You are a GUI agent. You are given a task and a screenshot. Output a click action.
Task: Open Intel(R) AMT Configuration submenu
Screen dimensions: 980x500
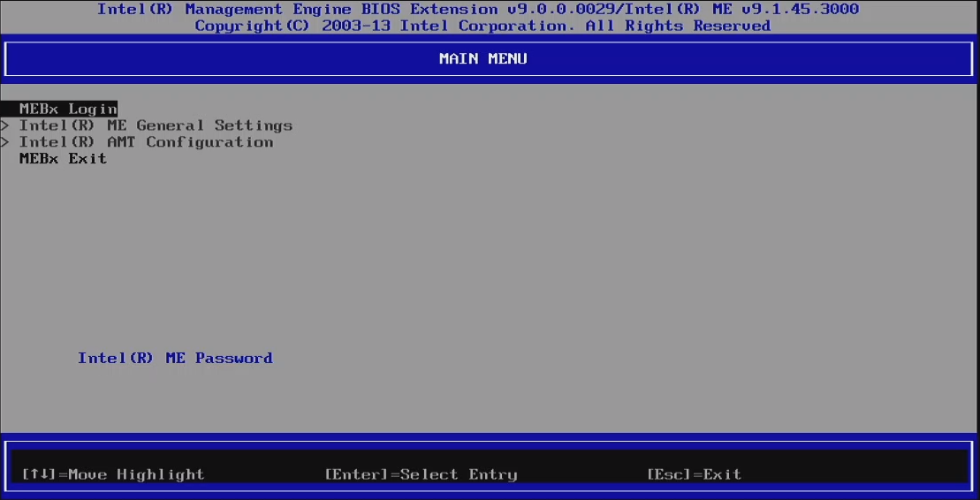click(146, 142)
